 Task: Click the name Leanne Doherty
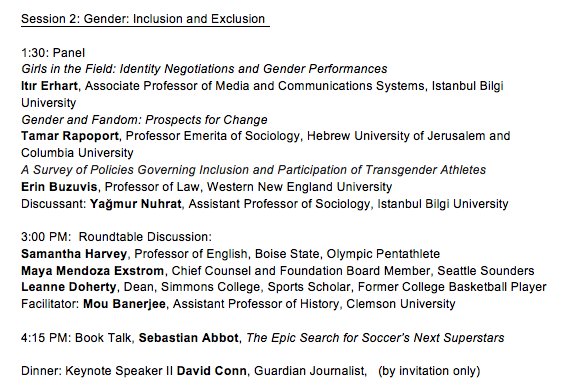coord(69,287)
